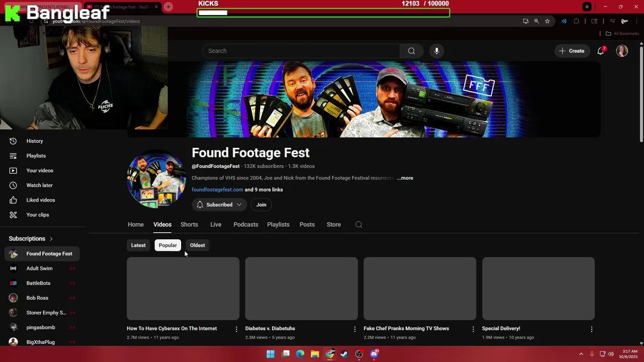
Task: Open the account avatar menu
Action: pyautogui.click(x=622, y=51)
